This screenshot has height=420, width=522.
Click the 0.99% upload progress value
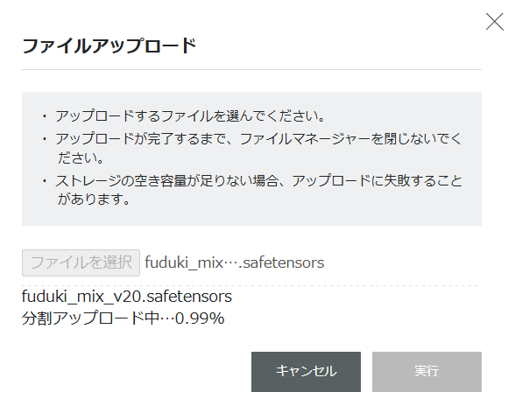(x=200, y=318)
